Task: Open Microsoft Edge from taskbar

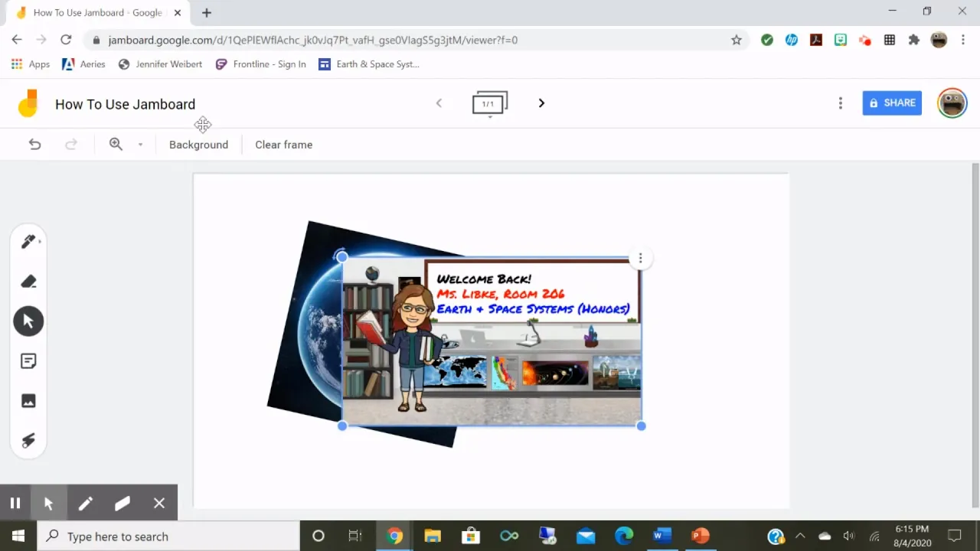Action: tap(624, 536)
